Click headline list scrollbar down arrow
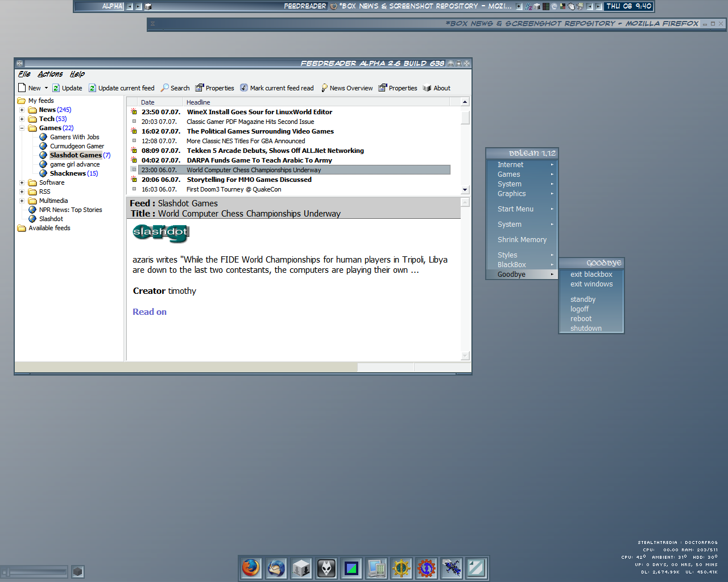This screenshot has height=582, width=728. pos(465,190)
